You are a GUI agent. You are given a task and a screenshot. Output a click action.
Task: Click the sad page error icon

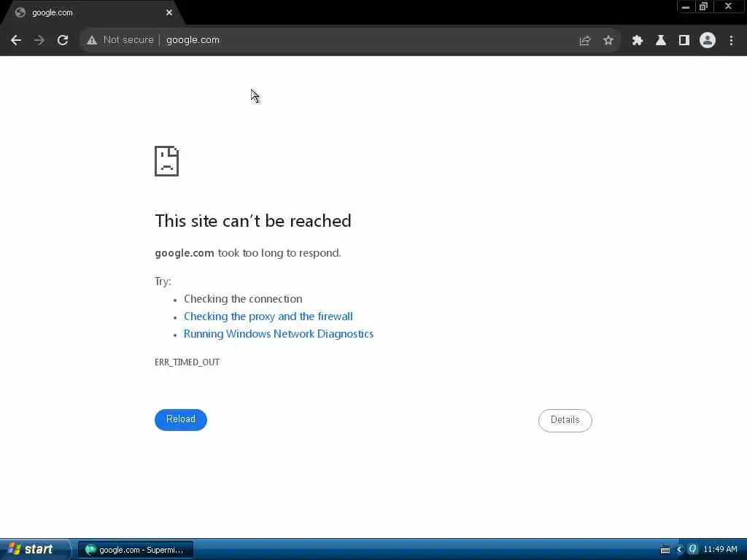point(167,161)
